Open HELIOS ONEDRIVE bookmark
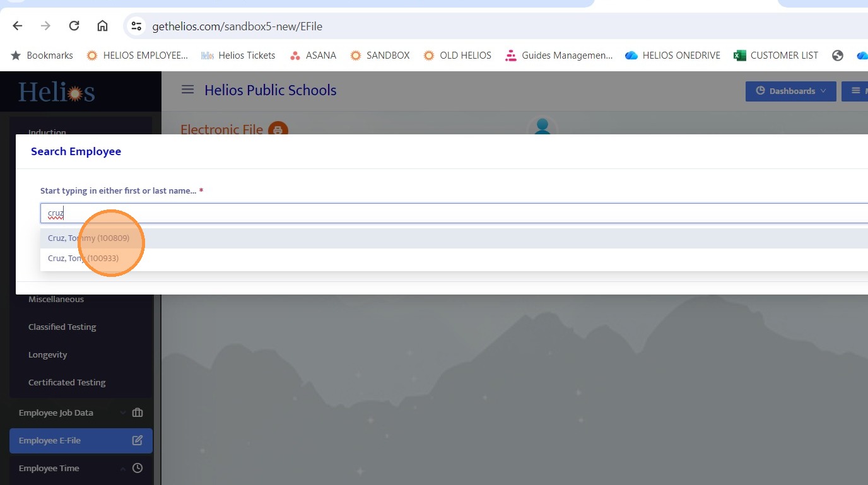 point(672,56)
